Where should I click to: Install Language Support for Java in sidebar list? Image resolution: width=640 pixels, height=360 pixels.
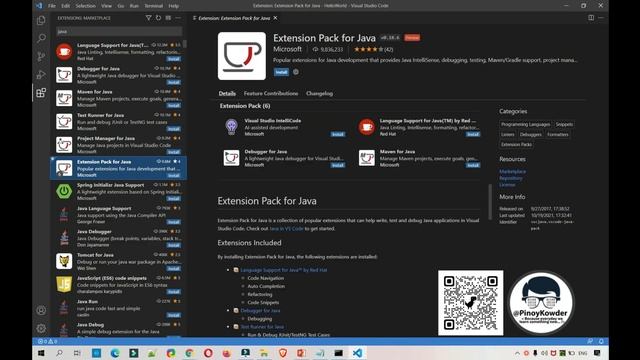173,59
